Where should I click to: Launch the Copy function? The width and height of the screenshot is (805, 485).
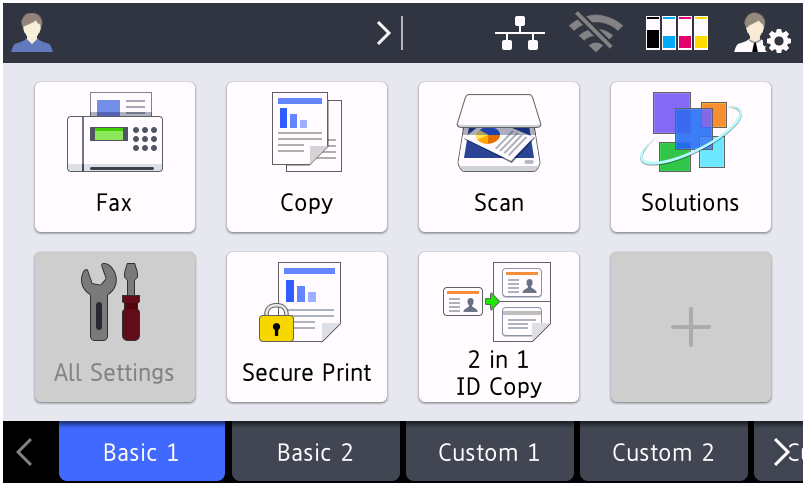click(307, 157)
